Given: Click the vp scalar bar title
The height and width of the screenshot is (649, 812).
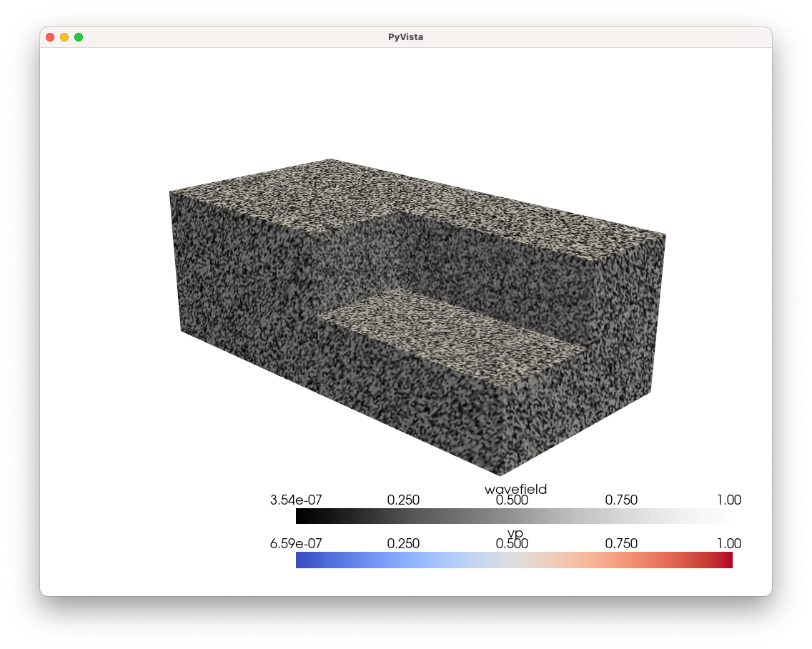Looking at the screenshot, I should (x=515, y=533).
